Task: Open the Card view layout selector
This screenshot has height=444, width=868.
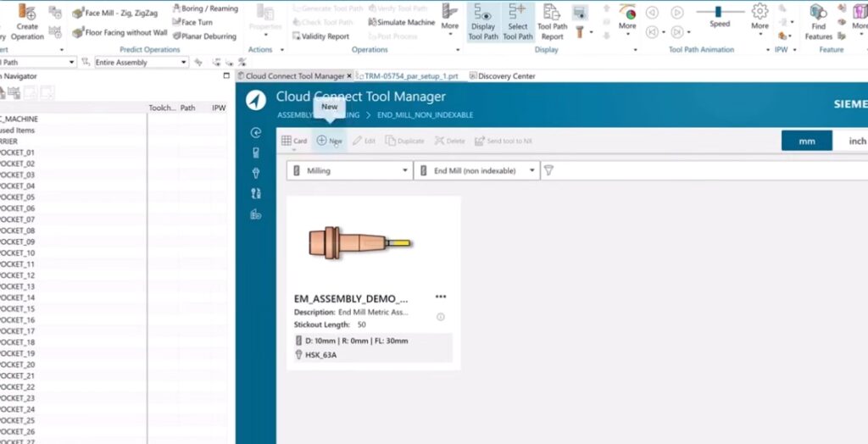Action: [x=294, y=141]
